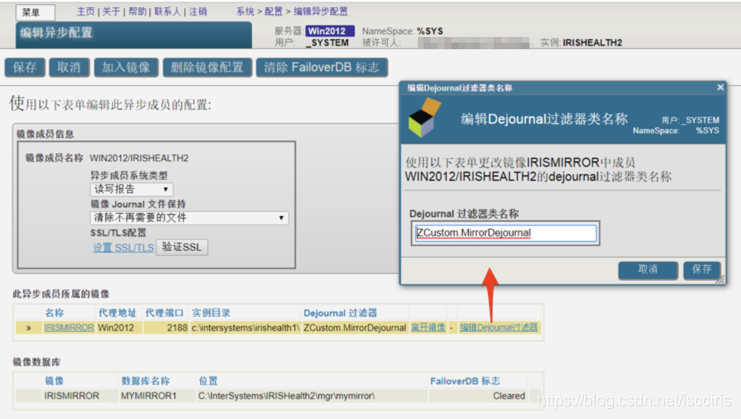Open the 帮助 link
The height and width of the screenshot is (419, 741).
click(x=137, y=11)
